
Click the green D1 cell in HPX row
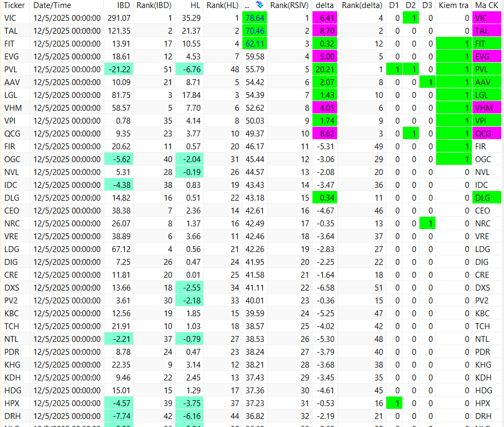pos(394,403)
